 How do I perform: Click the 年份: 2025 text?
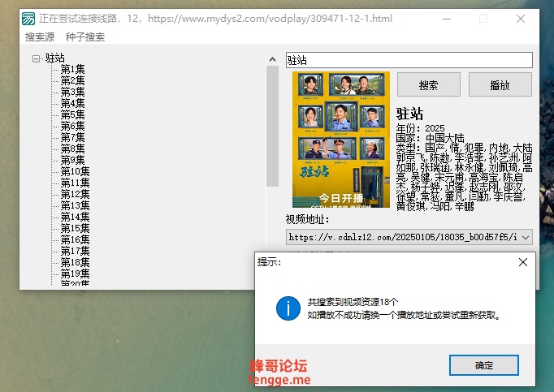point(420,128)
